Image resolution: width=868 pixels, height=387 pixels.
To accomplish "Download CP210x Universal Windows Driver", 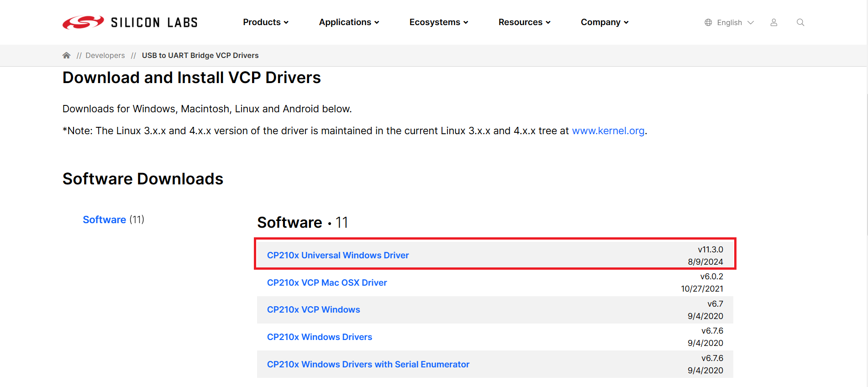I will click(x=338, y=255).
